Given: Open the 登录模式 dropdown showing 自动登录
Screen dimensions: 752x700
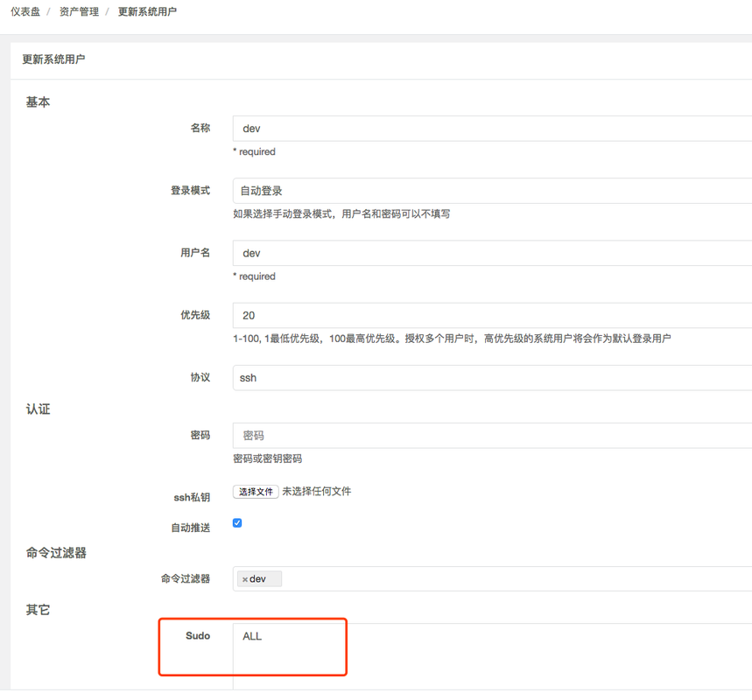Looking at the screenshot, I should pyautogui.click(x=492, y=191).
